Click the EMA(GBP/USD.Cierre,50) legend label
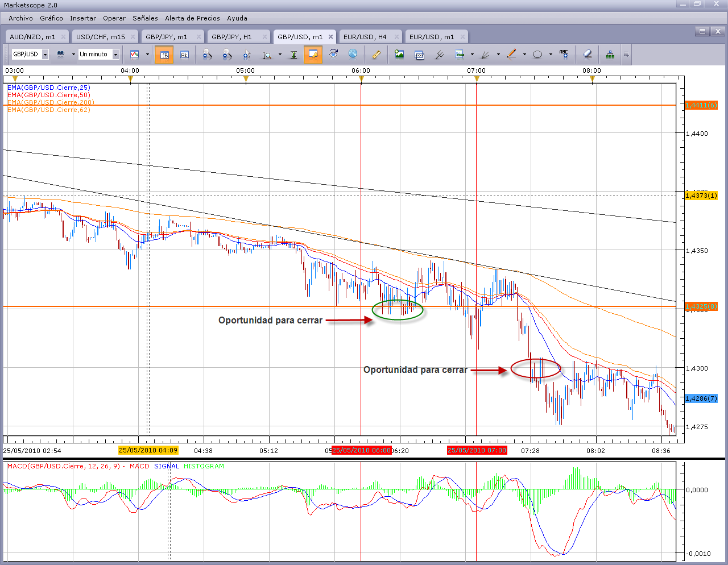The width and height of the screenshot is (728, 565). coord(48,95)
